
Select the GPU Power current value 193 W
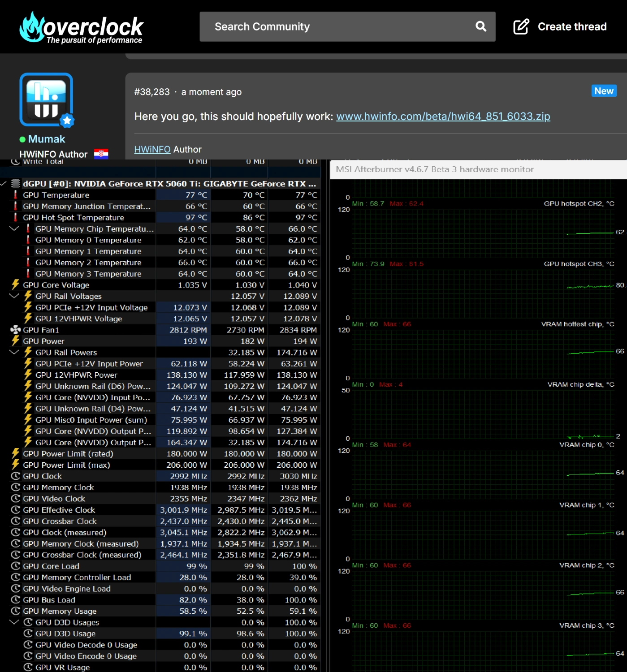(x=196, y=341)
